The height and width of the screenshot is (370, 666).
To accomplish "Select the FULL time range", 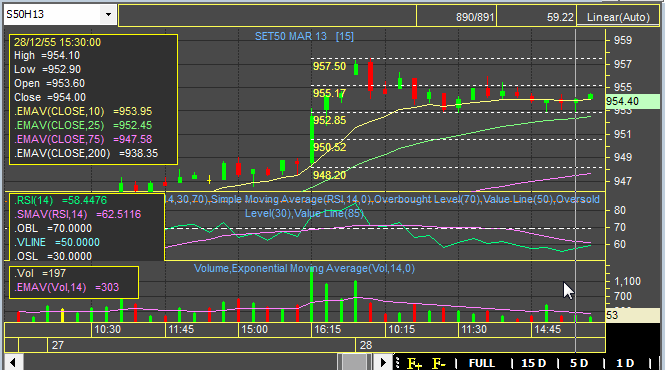I will coord(482,364).
